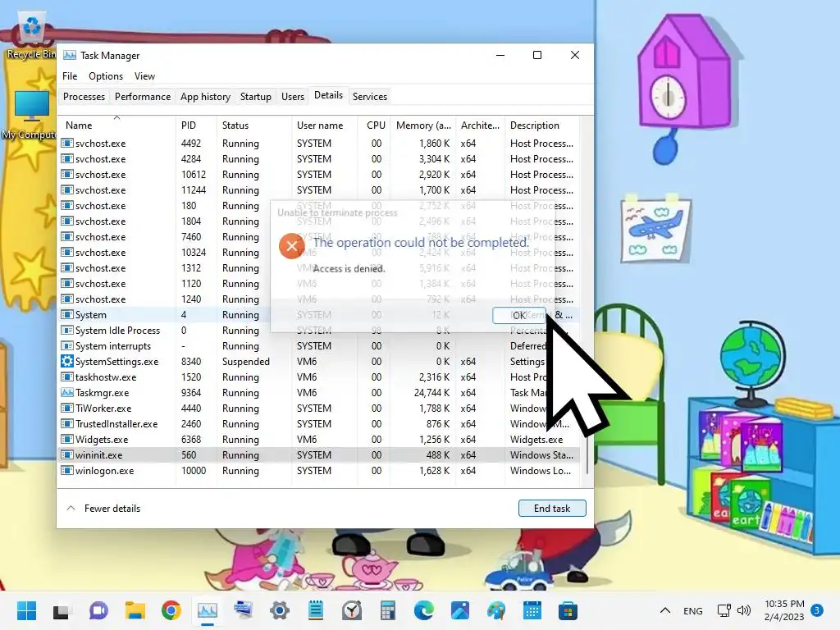Sort by the CPU column header
Viewport: 840px width, 630px height.
[x=376, y=125]
